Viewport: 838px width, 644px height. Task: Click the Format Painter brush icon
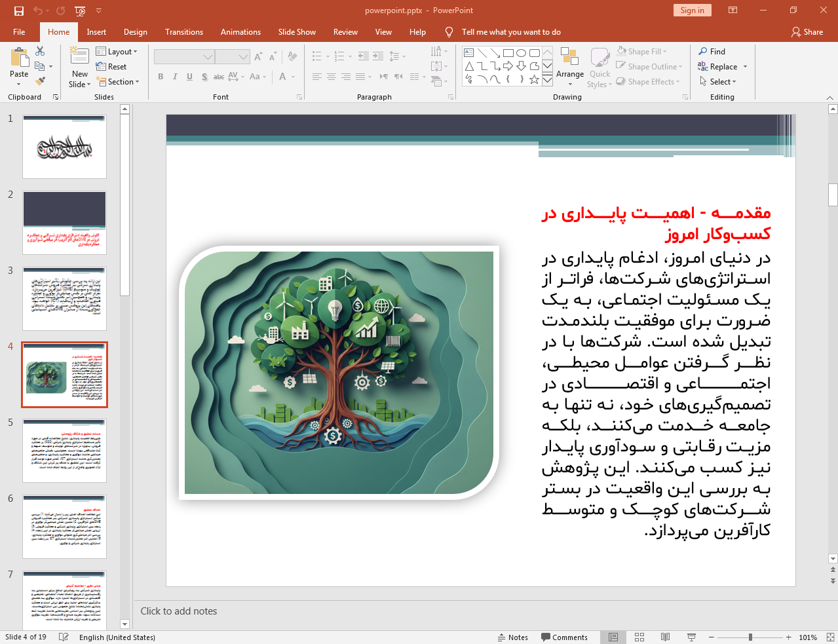40,81
